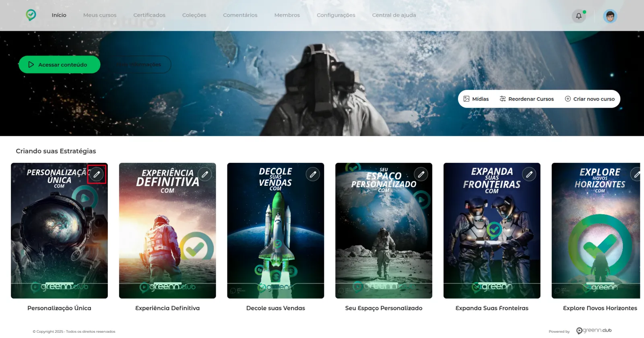The width and height of the screenshot is (644, 338).
Task: Open Meus cursos in the navbar
Action: coord(100,15)
